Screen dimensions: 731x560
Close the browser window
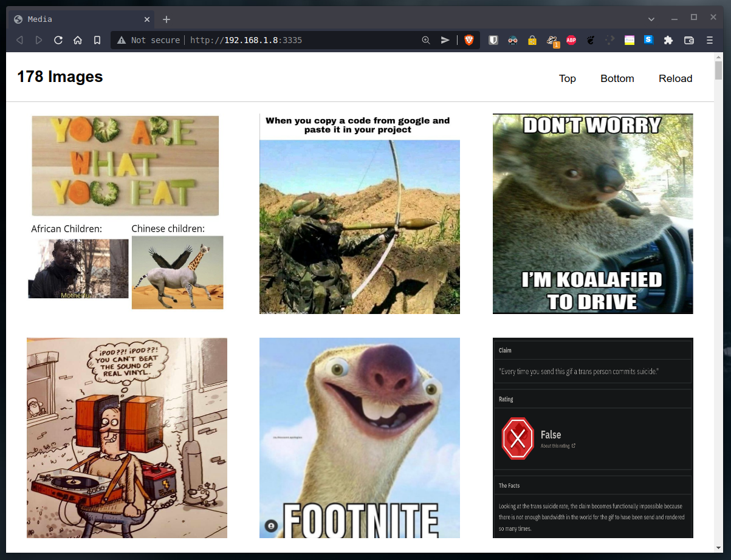tap(713, 18)
